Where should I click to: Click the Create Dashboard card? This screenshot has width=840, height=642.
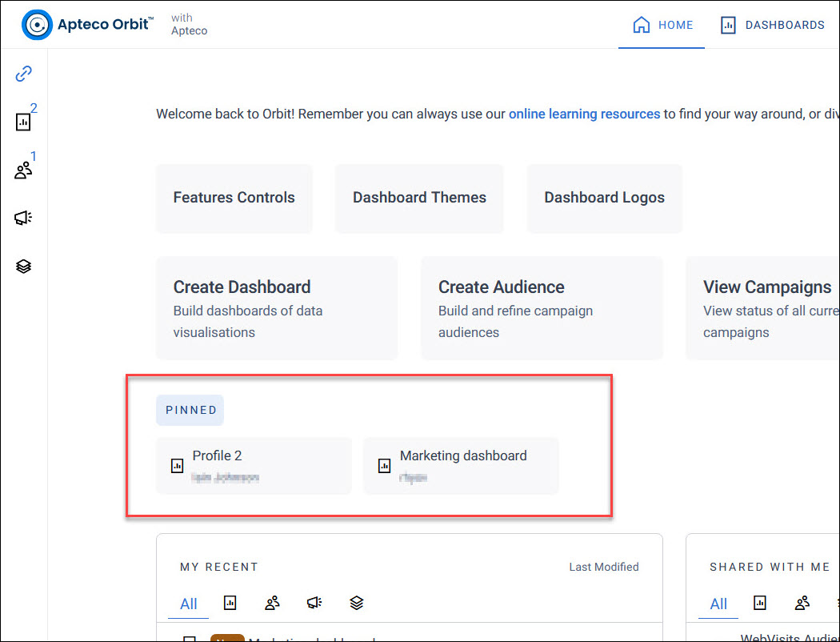277,308
